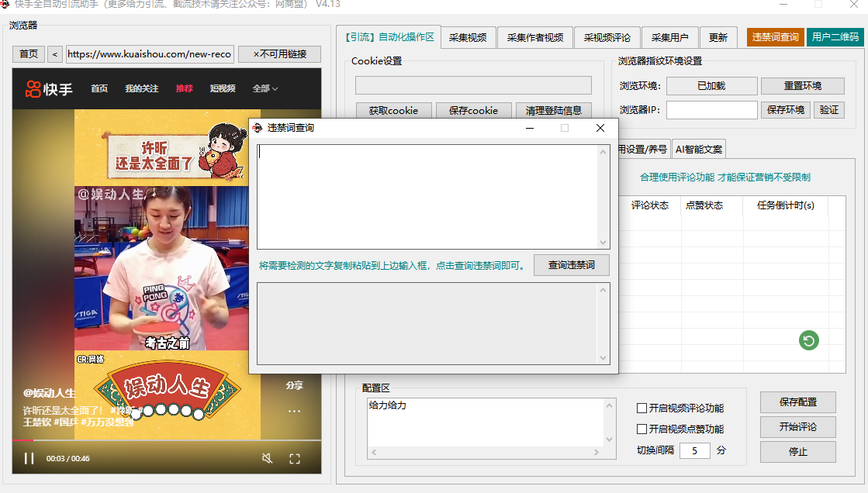Click the orange 违禁词查询 button

pos(775,37)
